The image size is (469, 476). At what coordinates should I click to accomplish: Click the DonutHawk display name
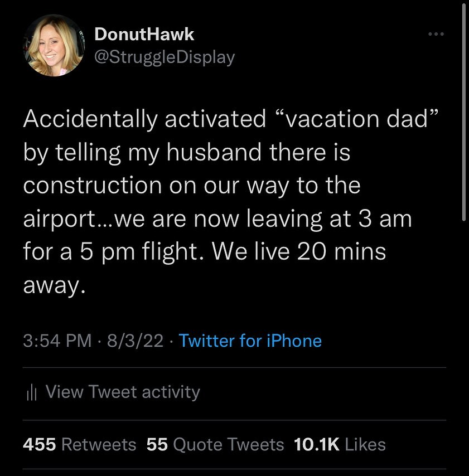pos(144,34)
